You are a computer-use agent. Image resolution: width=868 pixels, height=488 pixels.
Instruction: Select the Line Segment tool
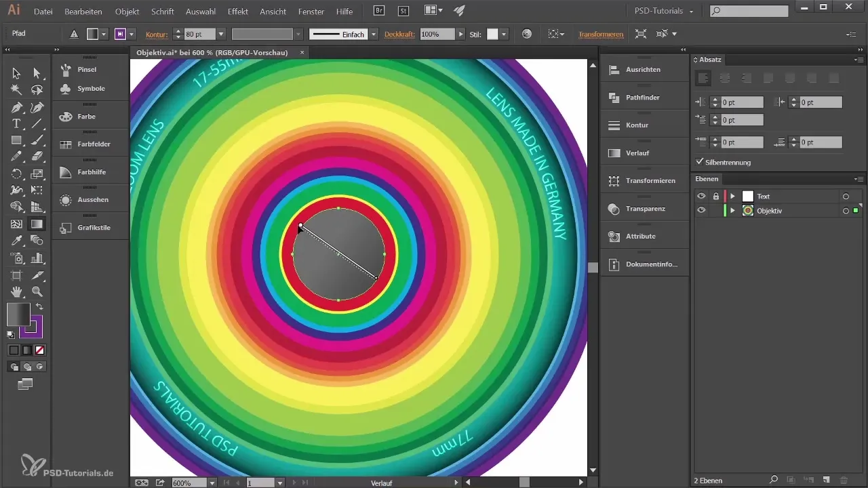[x=37, y=123]
